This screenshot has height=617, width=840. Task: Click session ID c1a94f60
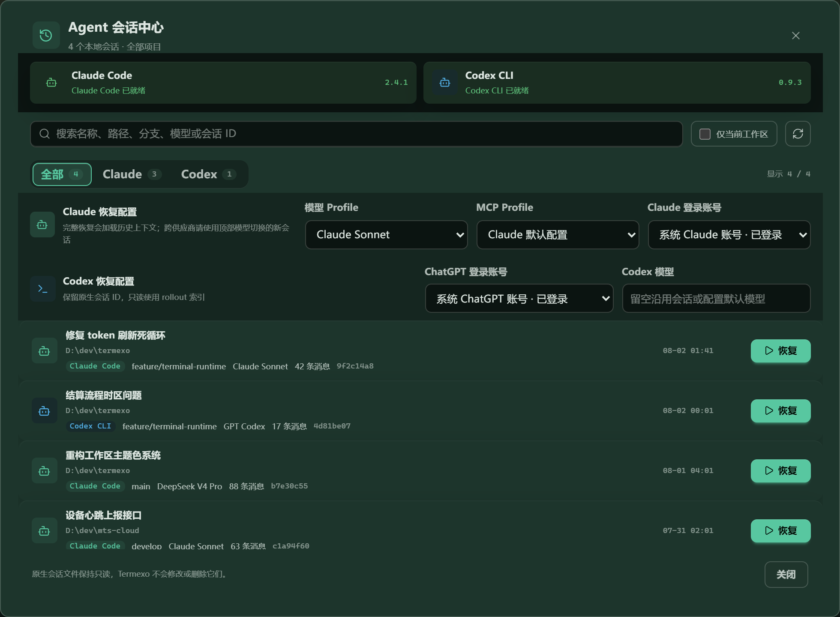[291, 546]
